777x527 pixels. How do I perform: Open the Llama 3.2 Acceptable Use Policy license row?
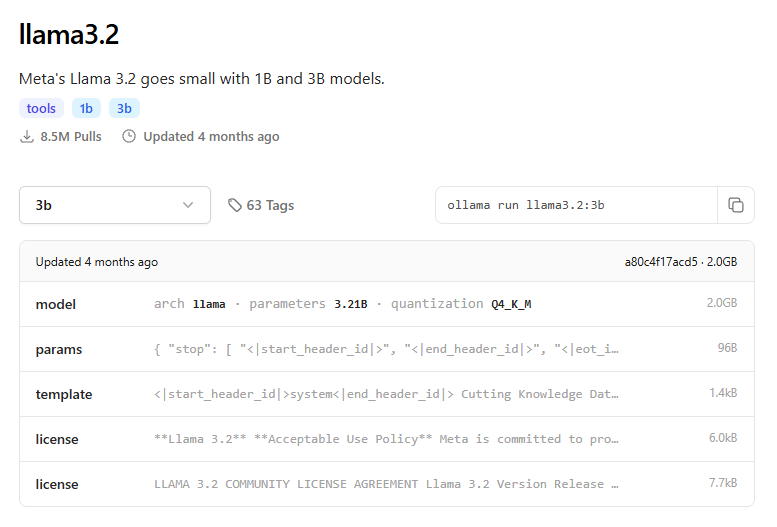387,439
